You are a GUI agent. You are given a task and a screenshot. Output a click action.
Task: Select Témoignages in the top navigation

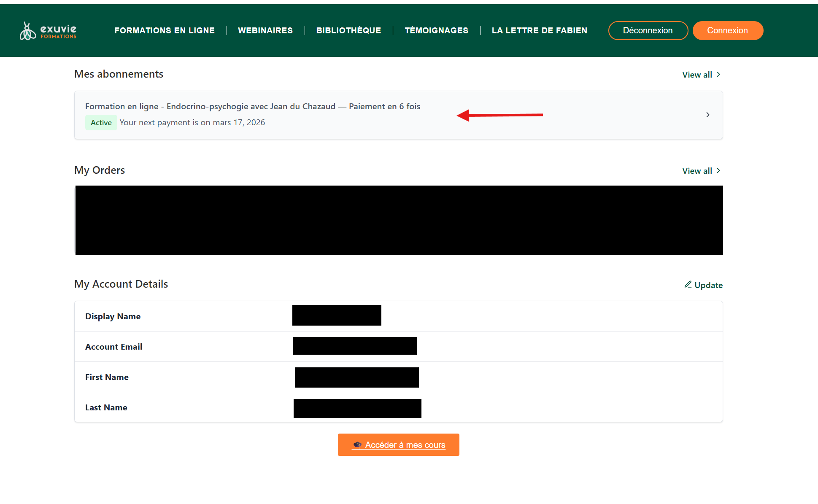(436, 30)
